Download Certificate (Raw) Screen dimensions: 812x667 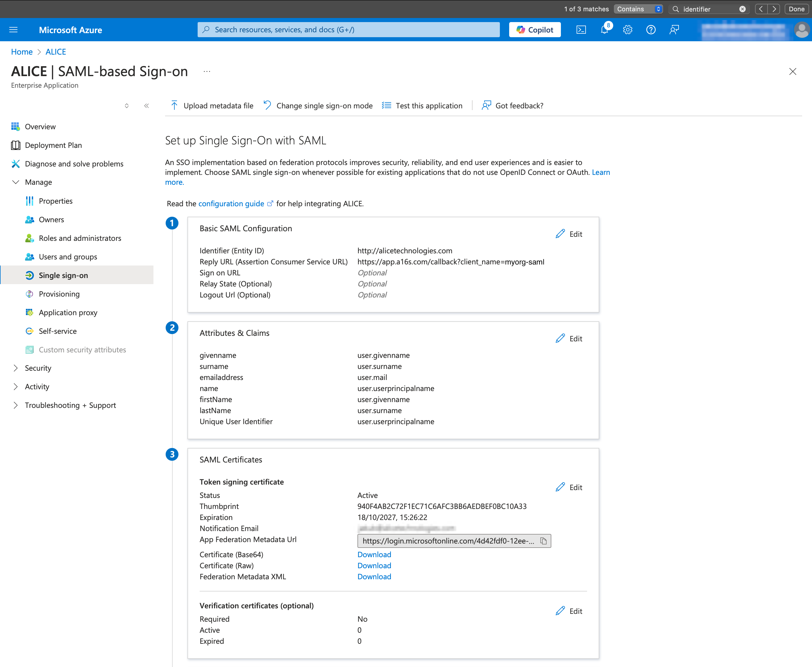coord(374,566)
